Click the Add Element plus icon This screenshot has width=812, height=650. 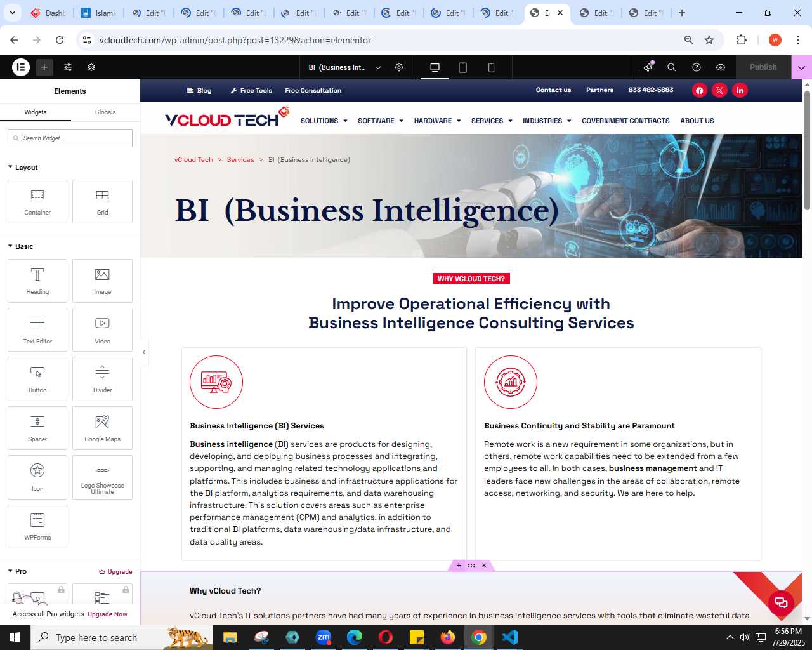44,67
